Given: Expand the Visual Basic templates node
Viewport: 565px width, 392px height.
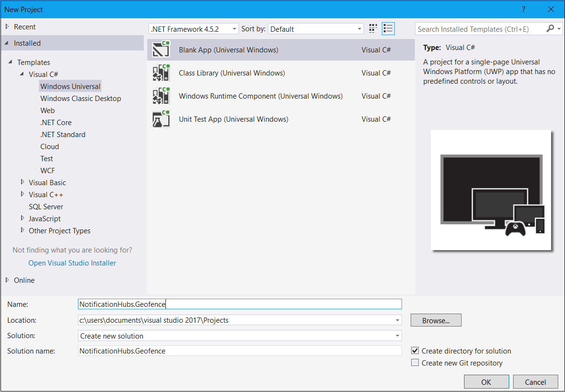Looking at the screenshot, I should 23,182.
